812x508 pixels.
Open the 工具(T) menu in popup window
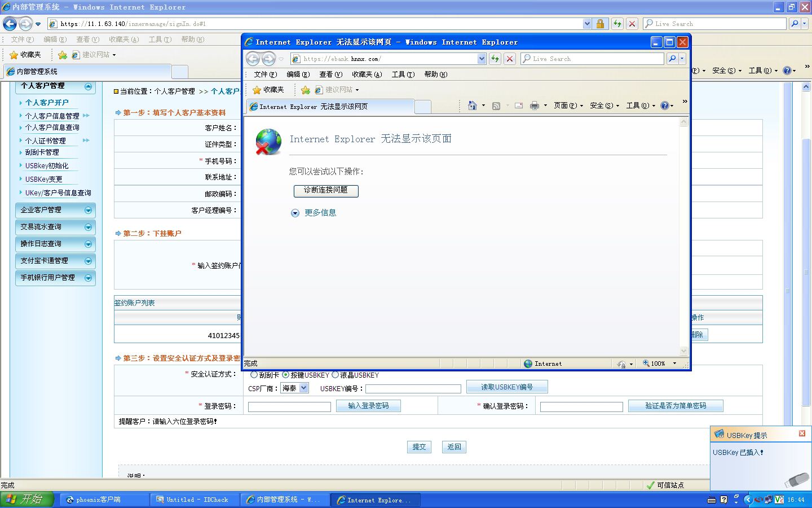[403, 75]
